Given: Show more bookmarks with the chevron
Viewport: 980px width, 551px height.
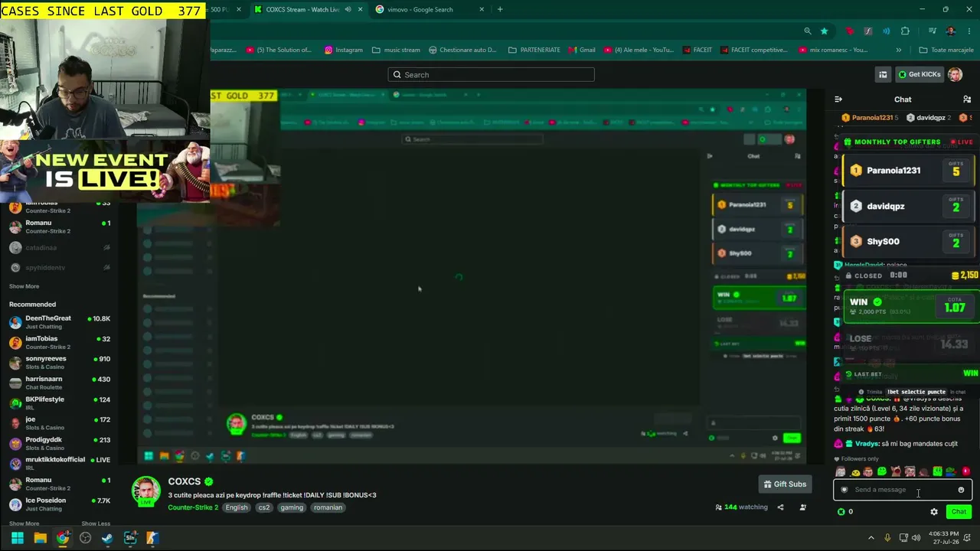Looking at the screenshot, I should point(898,50).
